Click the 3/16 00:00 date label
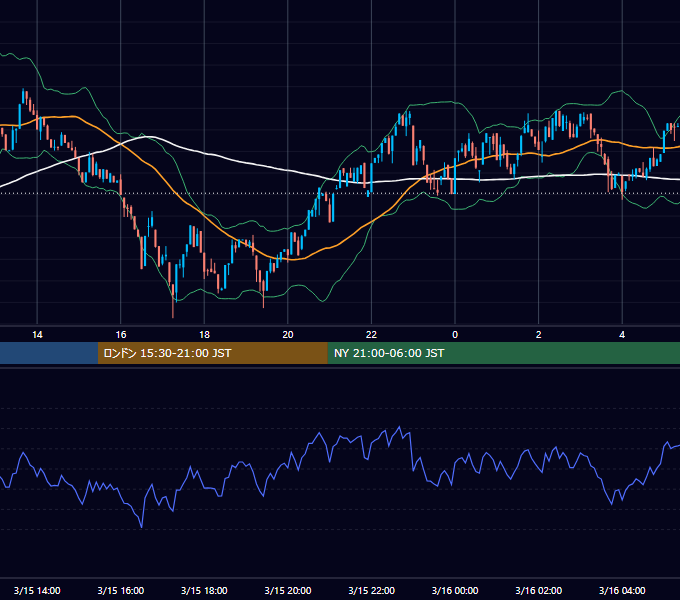Image resolution: width=680 pixels, height=600 pixels. (x=455, y=590)
